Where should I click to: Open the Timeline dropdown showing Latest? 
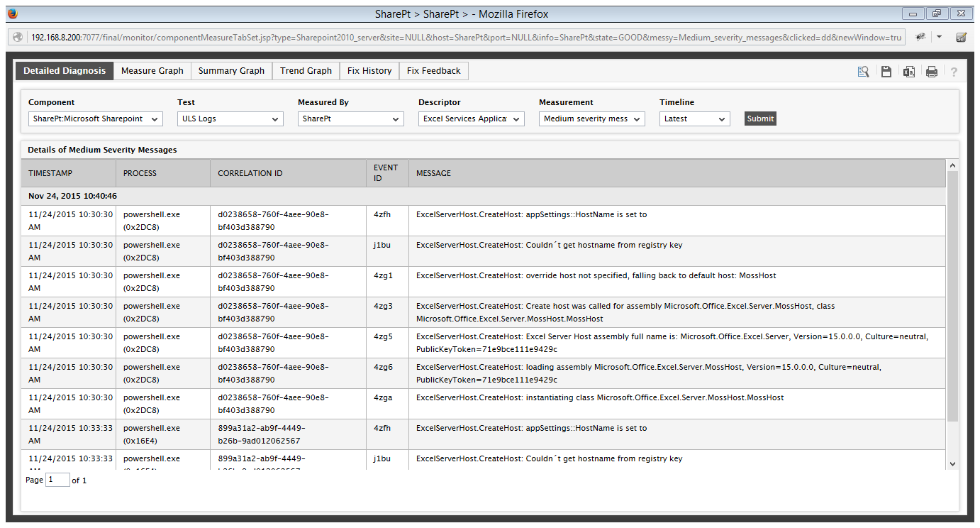coord(695,119)
